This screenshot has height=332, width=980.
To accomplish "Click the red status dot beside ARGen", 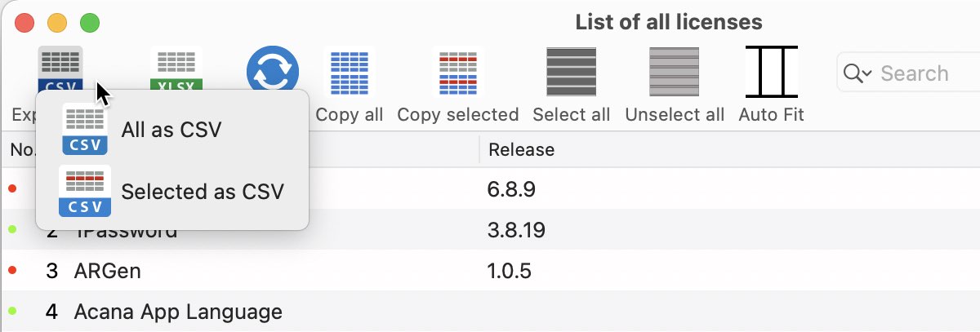I will coord(12,270).
